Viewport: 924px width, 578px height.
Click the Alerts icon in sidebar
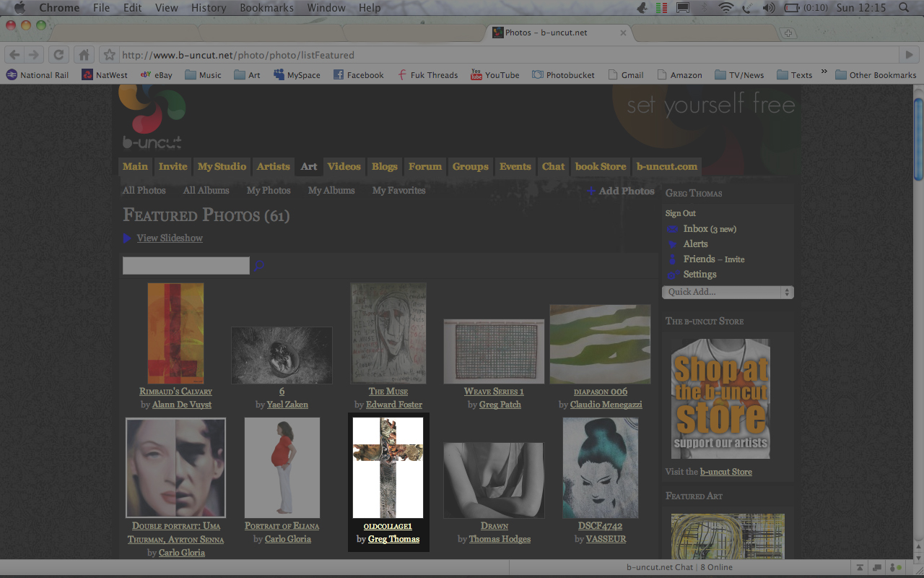point(673,244)
